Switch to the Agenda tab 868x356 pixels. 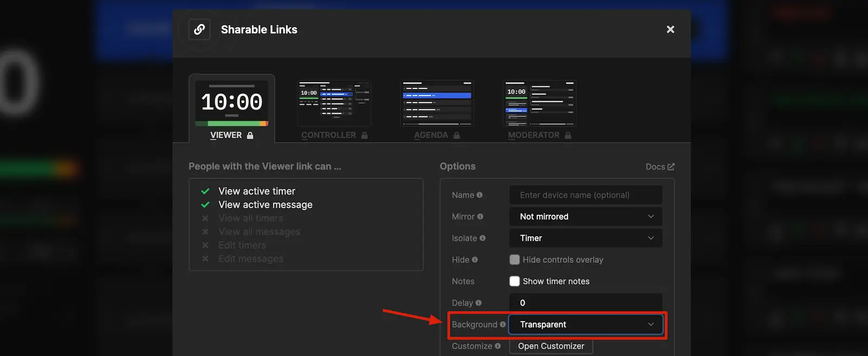click(437, 110)
